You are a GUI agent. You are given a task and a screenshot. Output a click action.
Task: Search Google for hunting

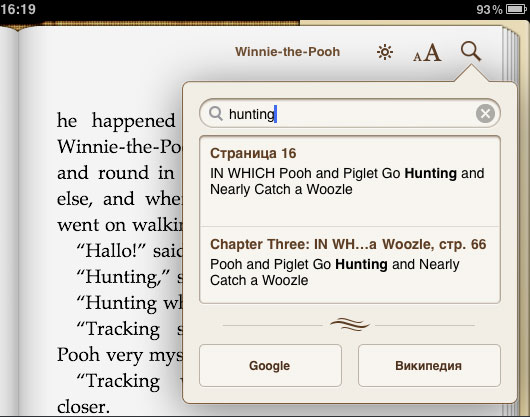click(270, 366)
